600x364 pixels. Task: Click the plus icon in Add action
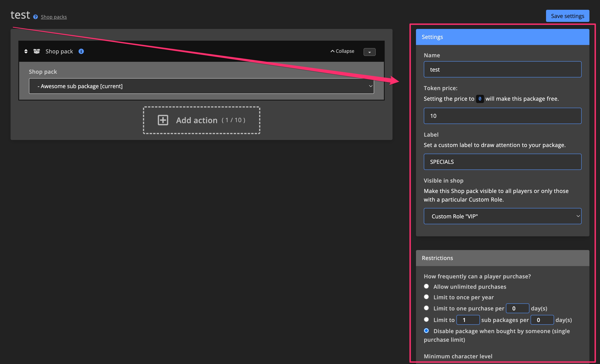163,120
